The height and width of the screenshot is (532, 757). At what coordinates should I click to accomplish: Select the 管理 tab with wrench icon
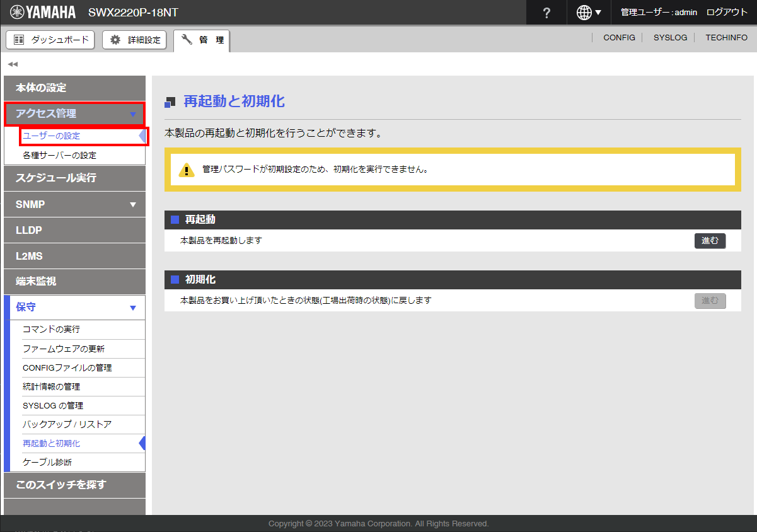pos(202,40)
